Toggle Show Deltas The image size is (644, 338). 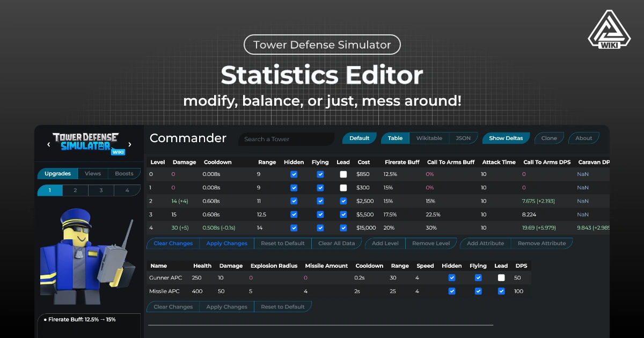pyautogui.click(x=505, y=138)
